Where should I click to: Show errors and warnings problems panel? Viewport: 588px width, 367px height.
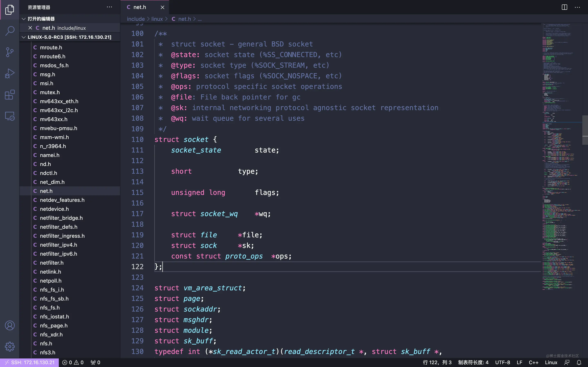(73, 362)
